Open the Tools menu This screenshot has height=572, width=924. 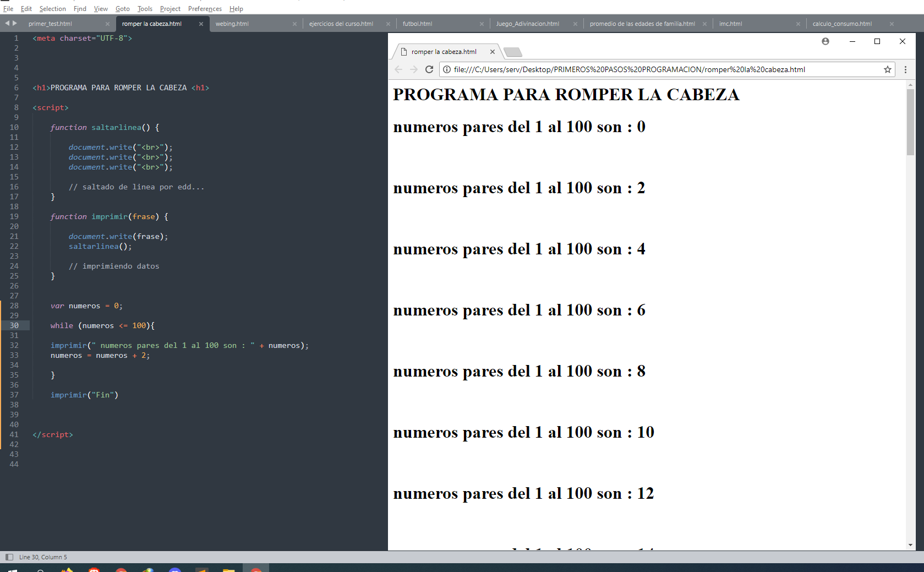(x=145, y=9)
